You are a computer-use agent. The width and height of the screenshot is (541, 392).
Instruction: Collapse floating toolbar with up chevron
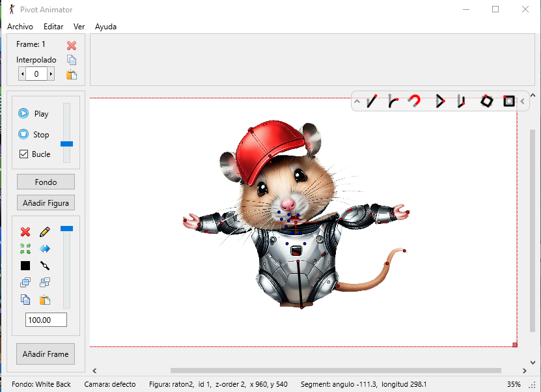(357, 102)
